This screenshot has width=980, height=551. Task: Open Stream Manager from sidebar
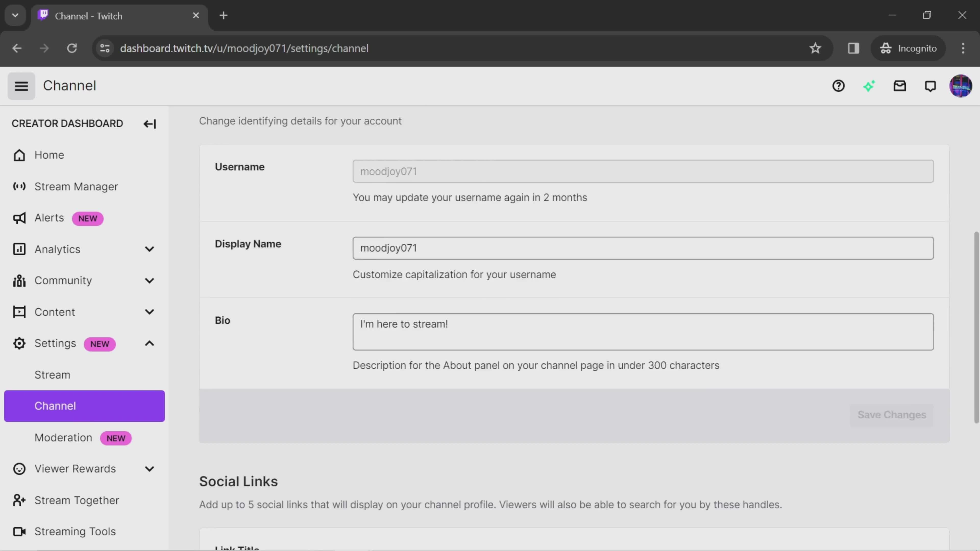(76, 186)
